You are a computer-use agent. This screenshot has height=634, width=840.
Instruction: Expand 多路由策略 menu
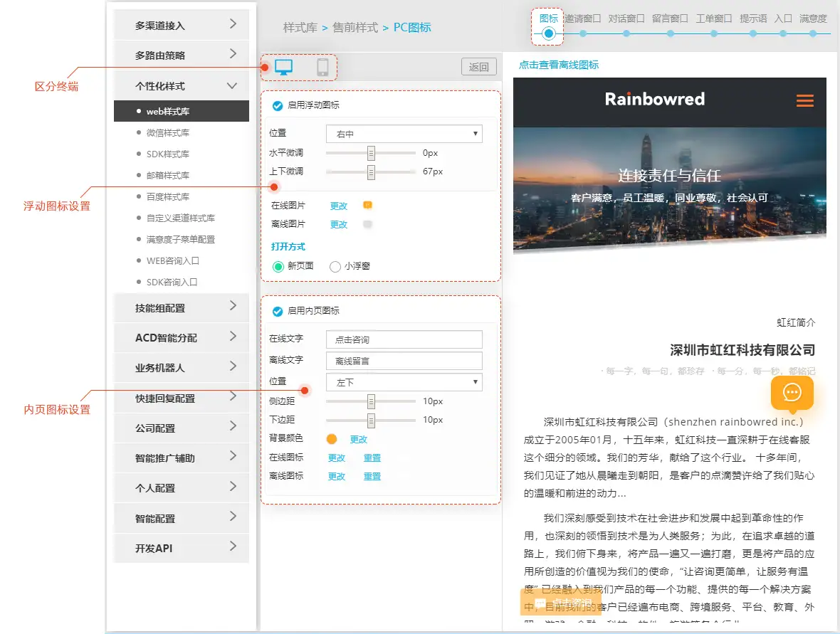[181, 55]
